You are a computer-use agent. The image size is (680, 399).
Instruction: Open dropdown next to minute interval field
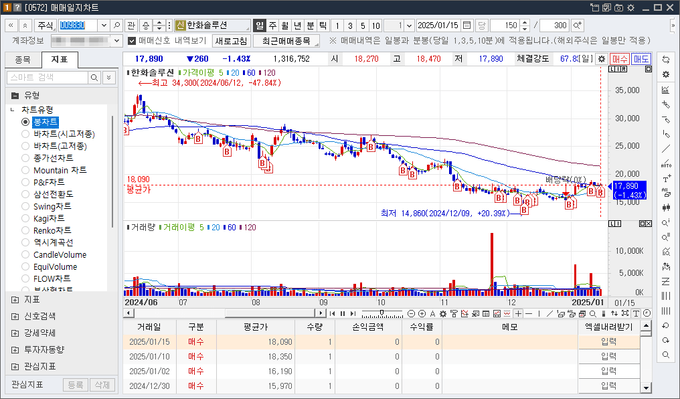coord(409,26)
